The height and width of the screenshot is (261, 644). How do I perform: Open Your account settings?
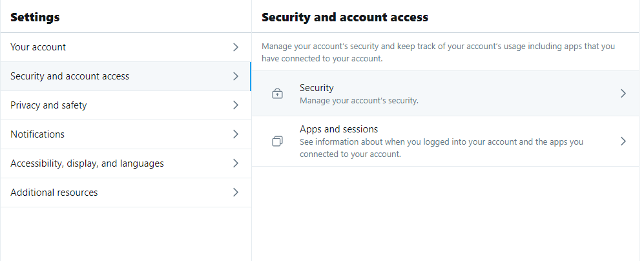pos(38,47)
